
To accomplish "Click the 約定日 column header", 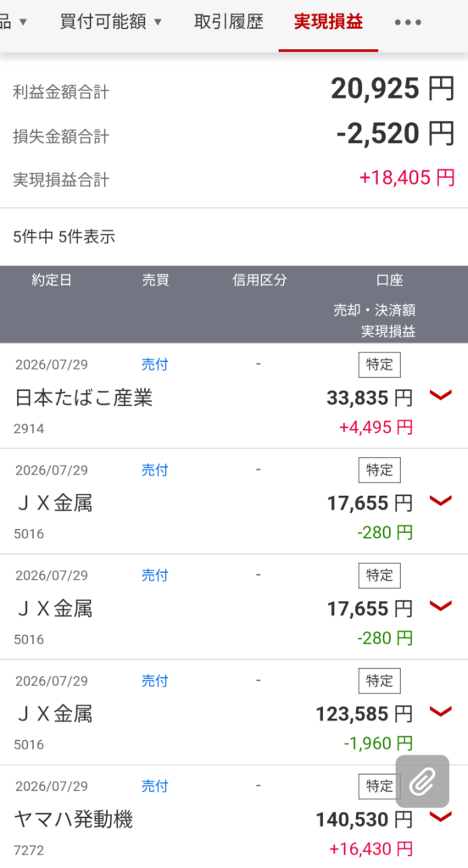I will pos(52,280).
